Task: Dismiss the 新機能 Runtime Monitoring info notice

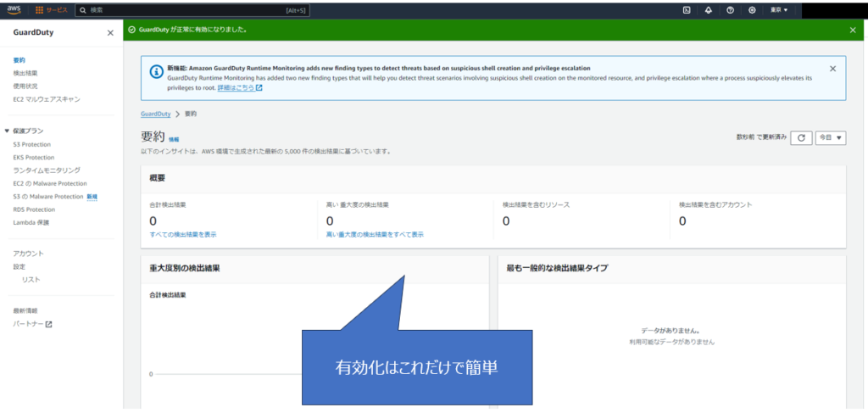Action: 832,69
